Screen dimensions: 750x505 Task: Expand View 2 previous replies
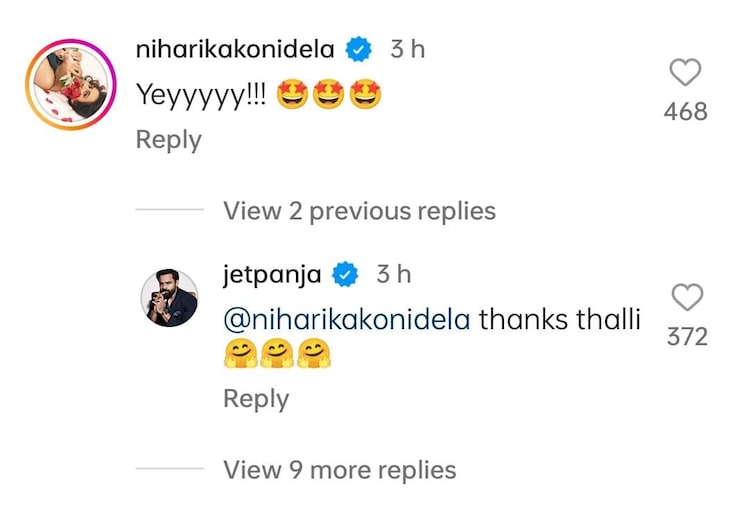(x=359, y=211)
